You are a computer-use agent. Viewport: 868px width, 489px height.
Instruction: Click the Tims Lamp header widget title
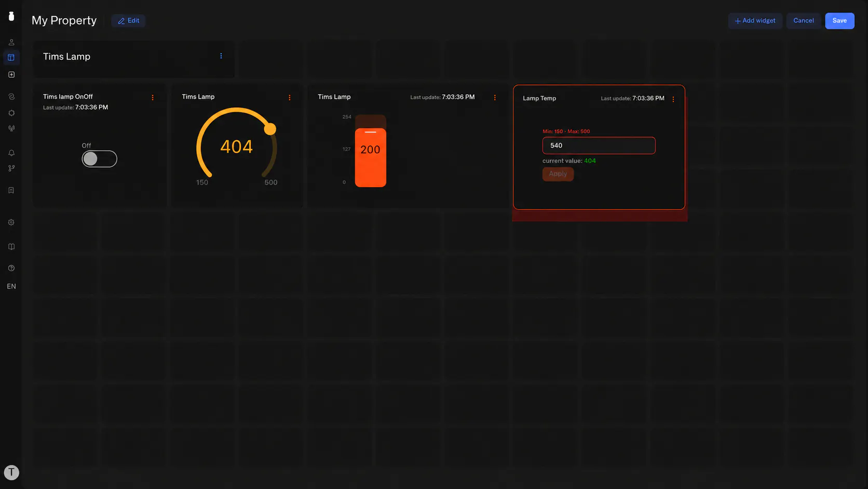click(66, 57)
